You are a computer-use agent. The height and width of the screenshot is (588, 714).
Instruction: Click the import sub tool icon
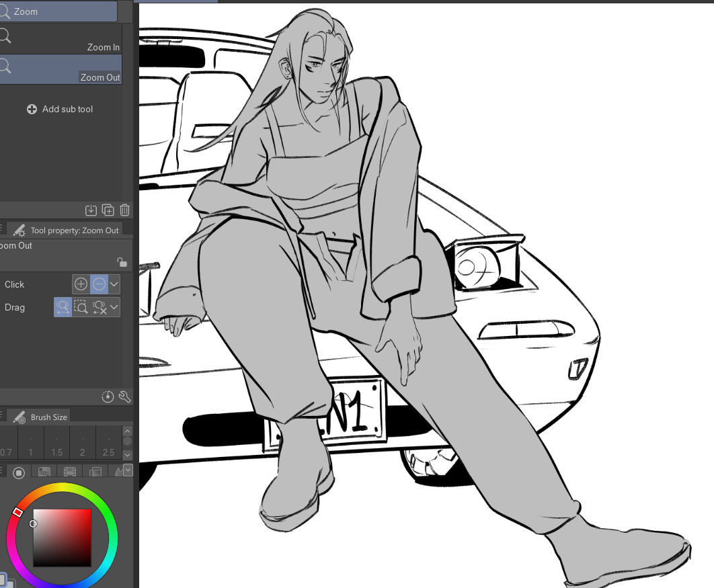click(91, 210)
